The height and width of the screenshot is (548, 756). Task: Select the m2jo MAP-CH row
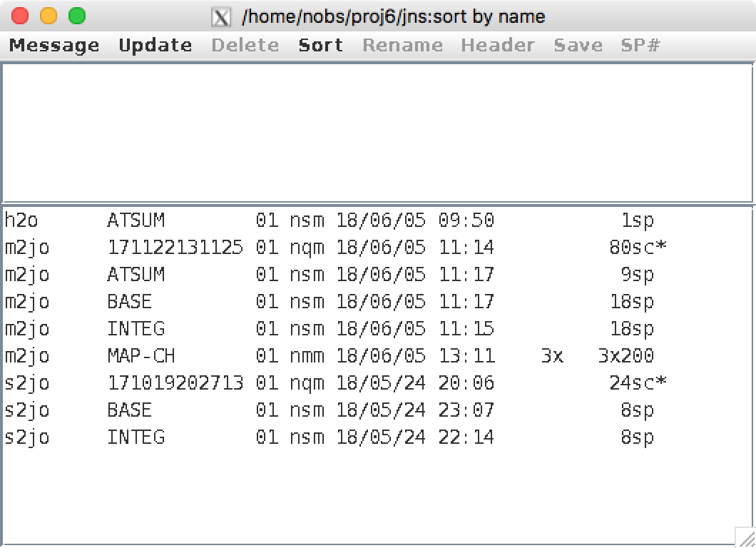click(377, 356)
